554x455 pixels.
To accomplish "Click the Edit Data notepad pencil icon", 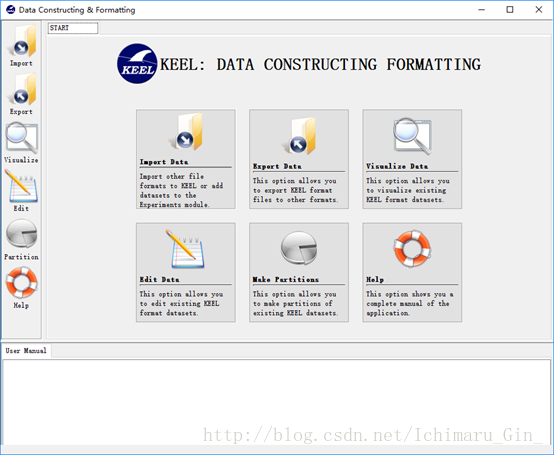I will pos(185,249).
